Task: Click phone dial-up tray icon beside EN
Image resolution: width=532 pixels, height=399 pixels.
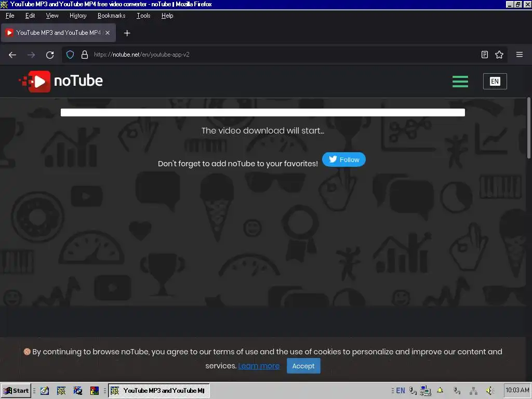Action: click(x=413, y=391)
